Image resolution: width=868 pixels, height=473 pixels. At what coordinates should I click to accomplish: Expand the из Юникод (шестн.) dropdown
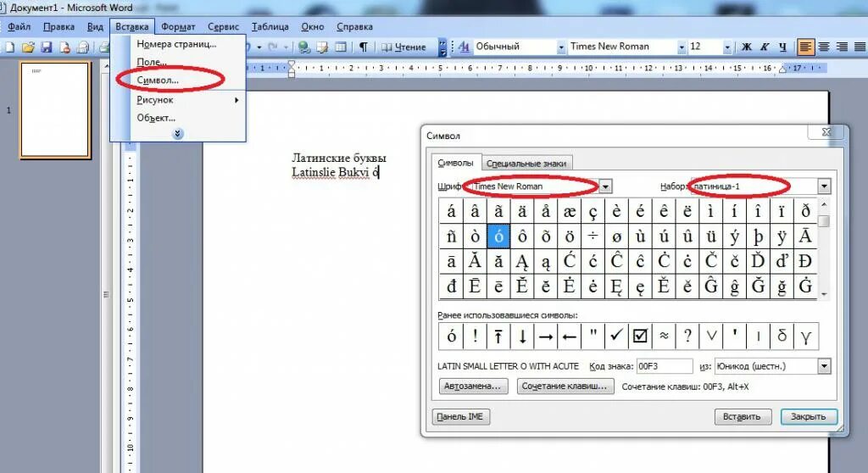[824, 366]
